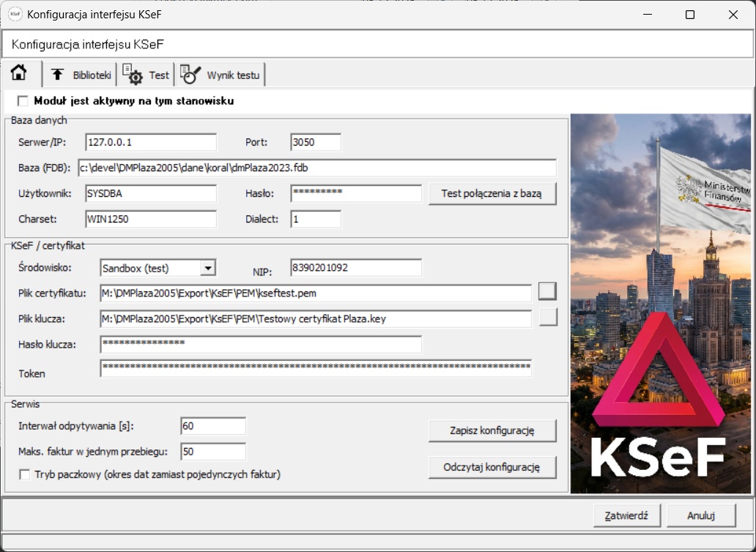
Task: Click the 'Serwis' group label
Action: tap(26, 403)
